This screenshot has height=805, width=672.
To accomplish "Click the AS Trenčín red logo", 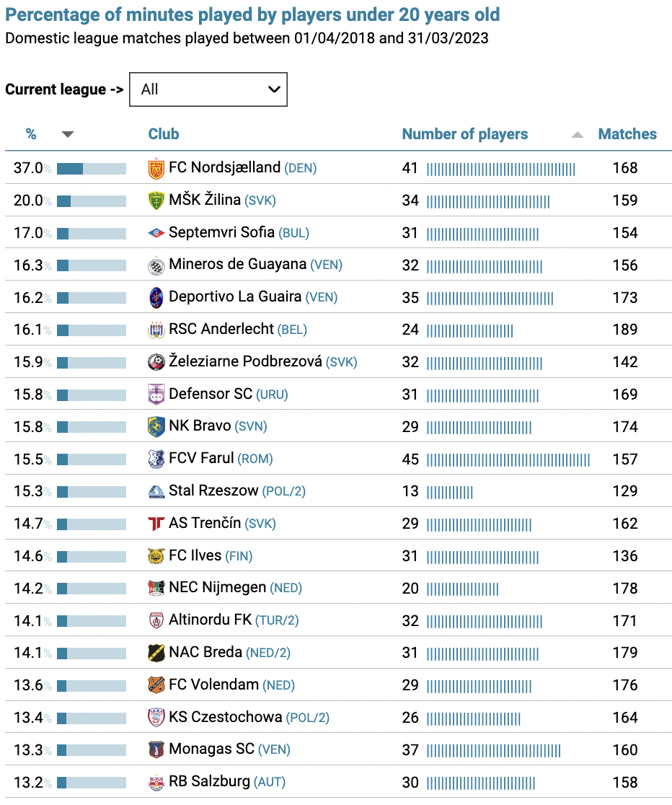I will (x=156, y=524).
